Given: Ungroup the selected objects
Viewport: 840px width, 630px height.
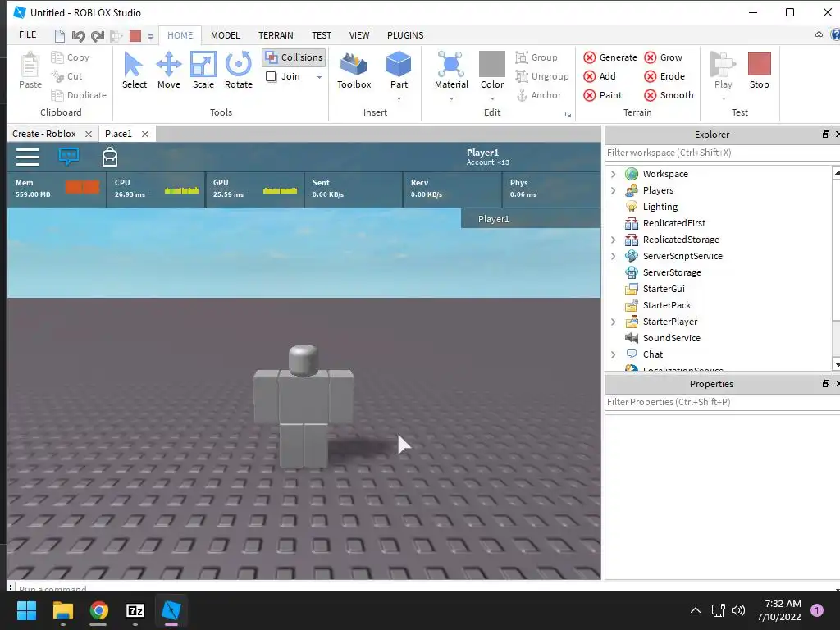Looking at the screenshot, I should [x=542, y=76].
